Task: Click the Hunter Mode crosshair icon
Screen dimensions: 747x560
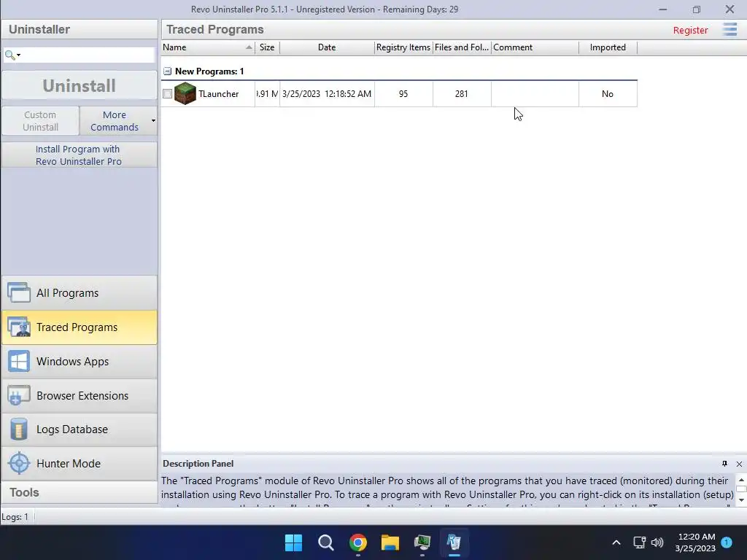Action: coord(19,463)
